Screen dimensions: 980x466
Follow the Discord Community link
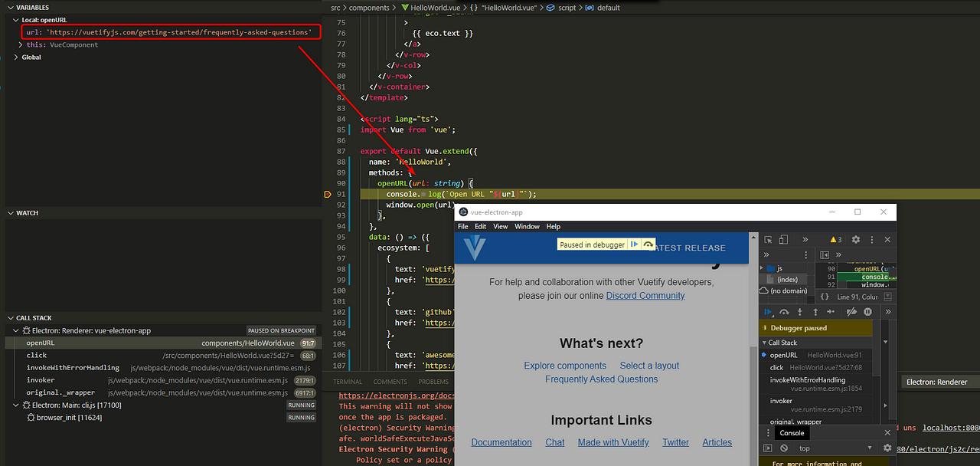coord(645,296)
